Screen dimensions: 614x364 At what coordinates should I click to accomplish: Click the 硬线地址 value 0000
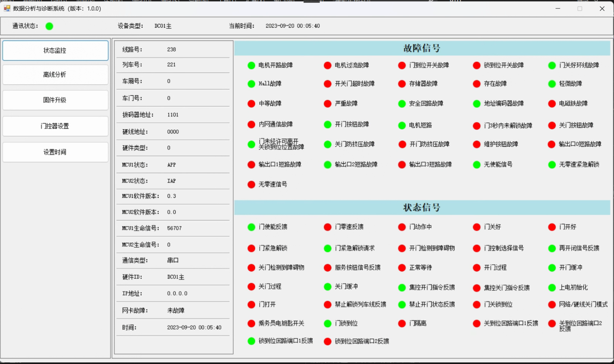tap(173, 132)
